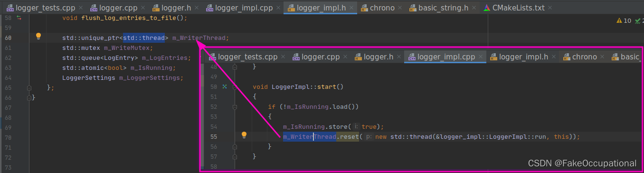Click std::unique_ptr on line 60
This screenshot has height=173, width=644.
pyautogui.click(x=90, y=38)
